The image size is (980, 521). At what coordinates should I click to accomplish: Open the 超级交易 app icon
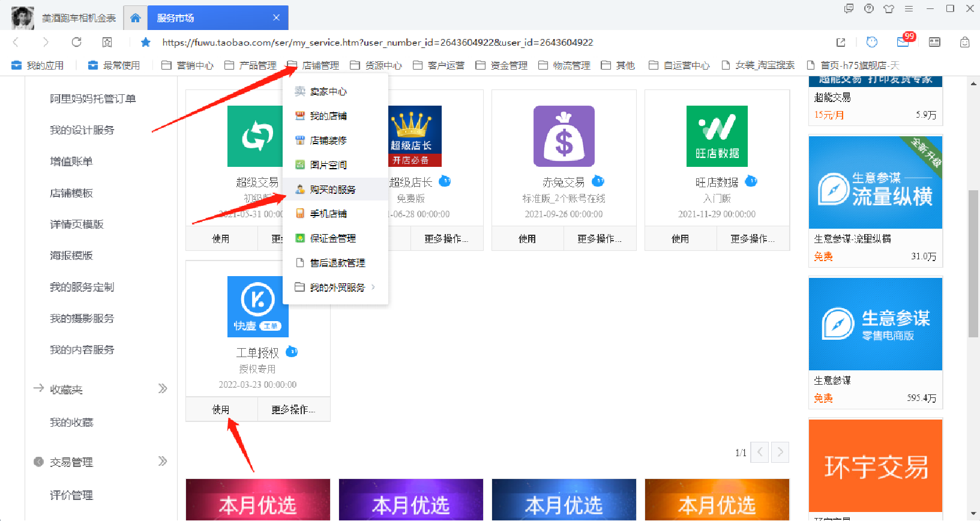click(x=255, y=136)
